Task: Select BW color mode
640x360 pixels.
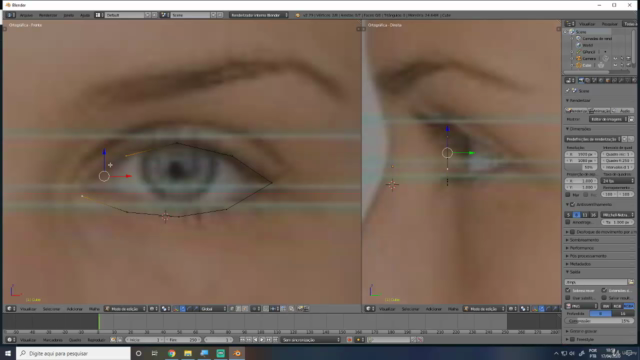Action: click(606, 306)
